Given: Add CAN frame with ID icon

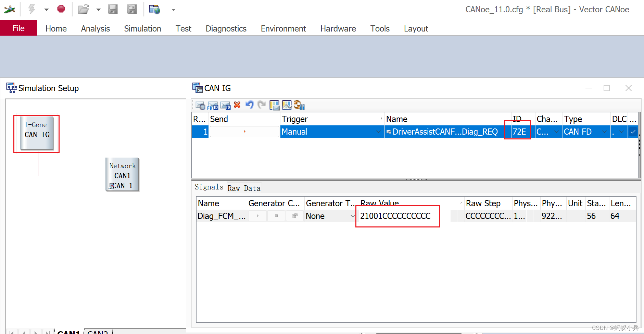Looking at the screenshot, I should (226, 106).
